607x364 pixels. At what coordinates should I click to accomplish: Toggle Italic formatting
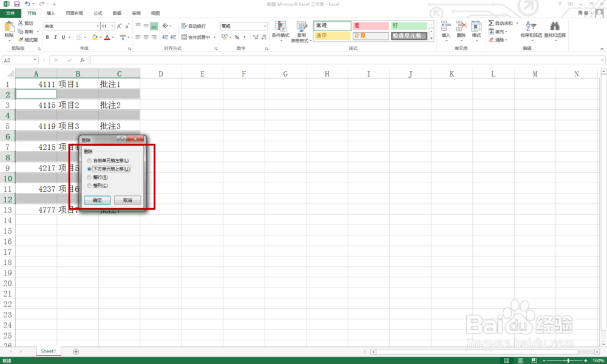click(55, 37)
